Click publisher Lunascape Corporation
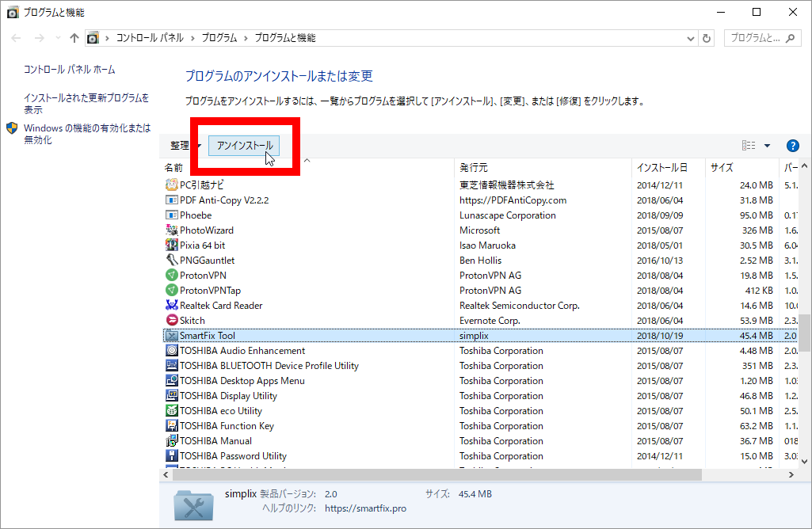The image size is (812, 529). click(508, 215)
